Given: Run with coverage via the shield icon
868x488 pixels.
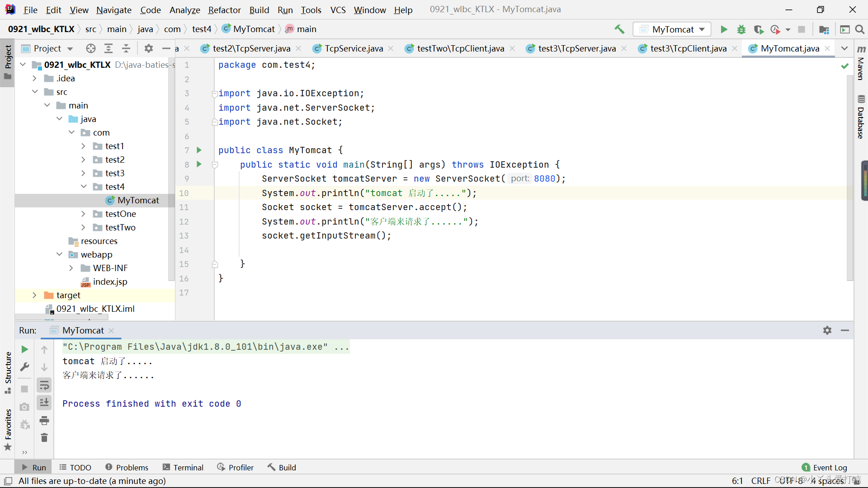Looking at the screenshot, I should click(x=759, y=29).
